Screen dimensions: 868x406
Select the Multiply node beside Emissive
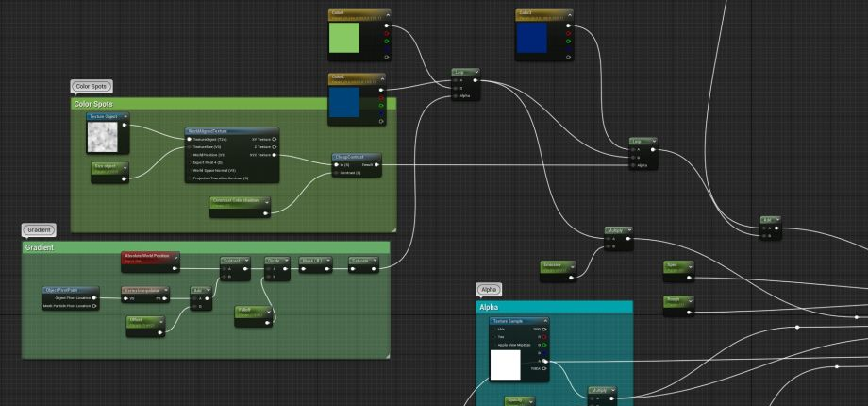[618, 238]
